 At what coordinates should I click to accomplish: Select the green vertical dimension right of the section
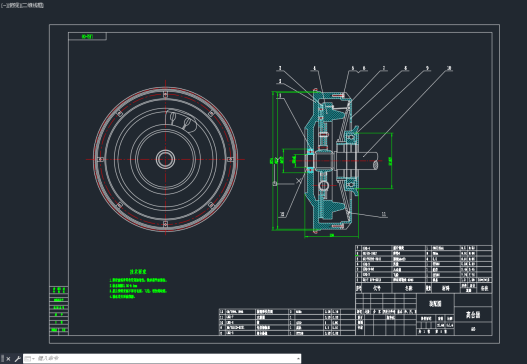(x=391, y=161)
